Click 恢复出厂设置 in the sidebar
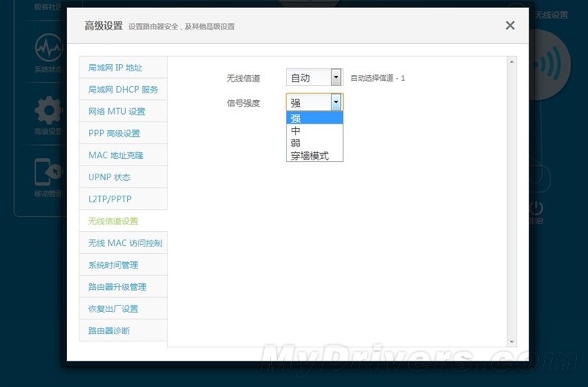Viewport: 588px width, 387px height. click(x=123, y=308)
